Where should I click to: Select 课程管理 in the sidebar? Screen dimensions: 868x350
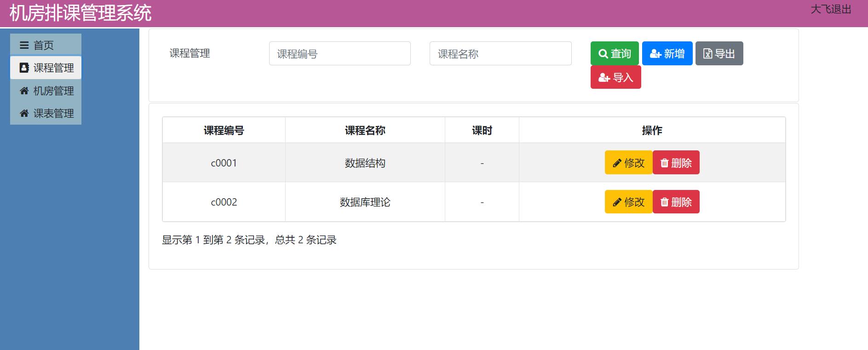(46, 68)
